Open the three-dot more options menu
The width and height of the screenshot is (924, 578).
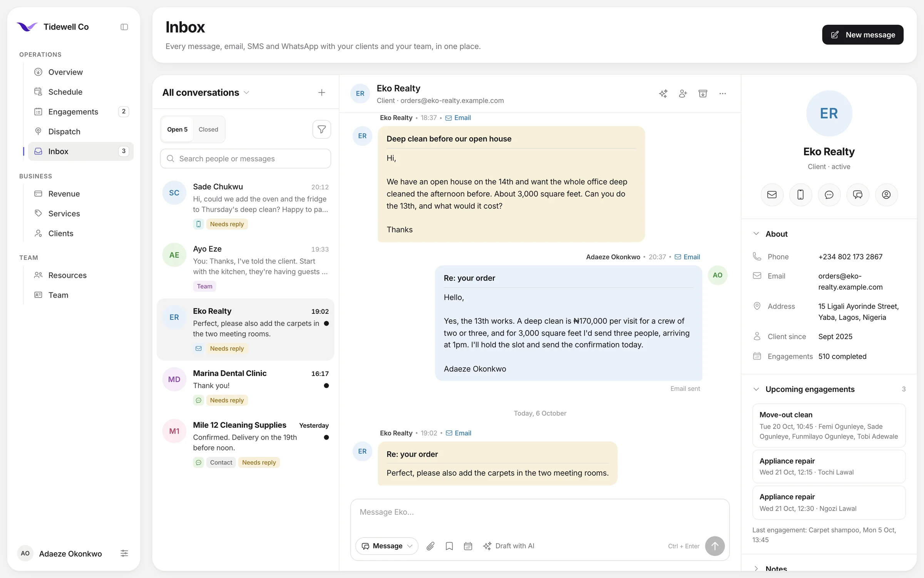tap(723, 94)
